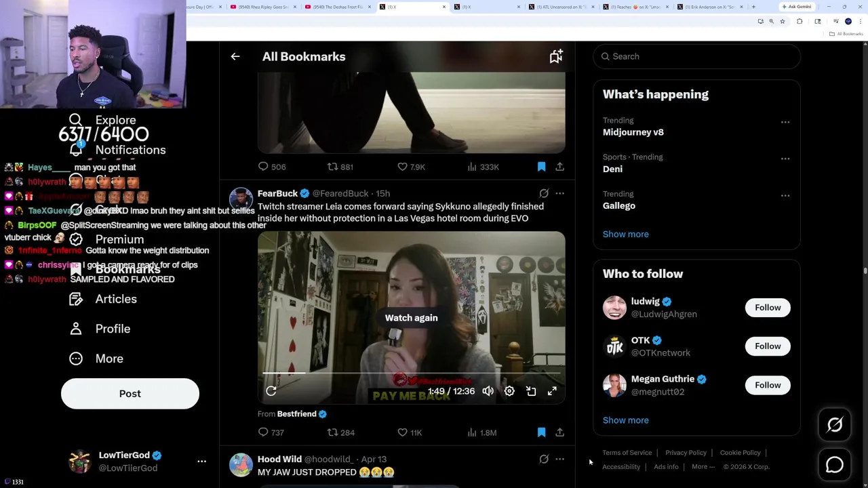Mute the video volume
Image resolution: width=868 pixels, height=488 pixels.
[488, 391]
